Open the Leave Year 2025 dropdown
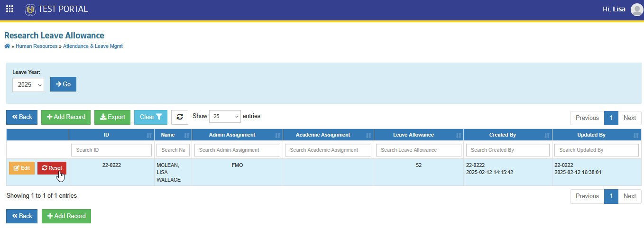The width and height of the screenshot is (644, 239). tap(28, 84)
